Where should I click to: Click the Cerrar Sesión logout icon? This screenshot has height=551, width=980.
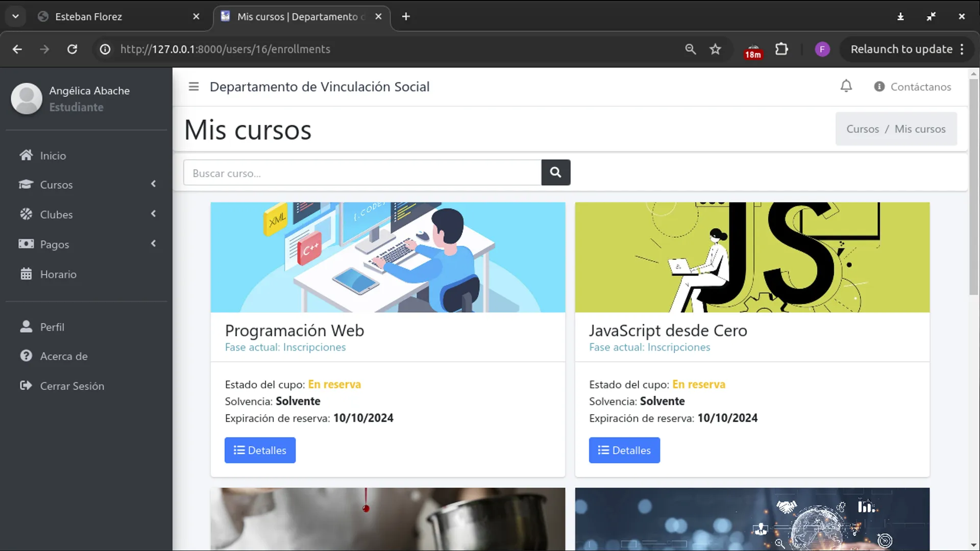(26, 386)
